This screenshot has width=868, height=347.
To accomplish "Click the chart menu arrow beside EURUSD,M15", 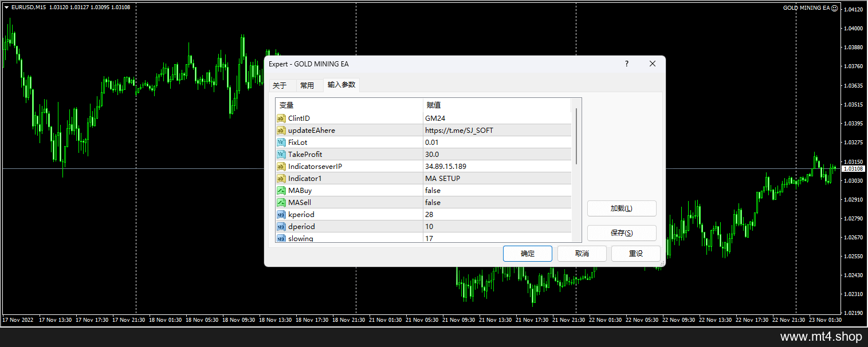I will (x=6, y=7).
